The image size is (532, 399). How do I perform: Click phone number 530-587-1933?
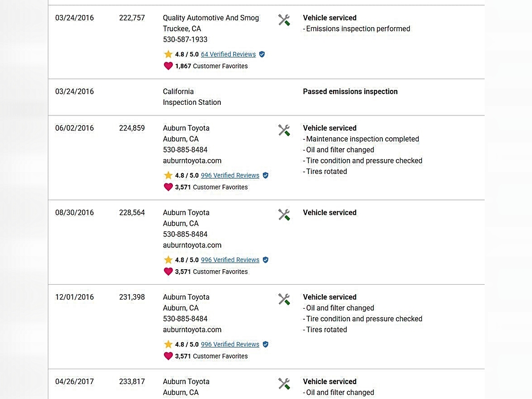pos(185,40)
